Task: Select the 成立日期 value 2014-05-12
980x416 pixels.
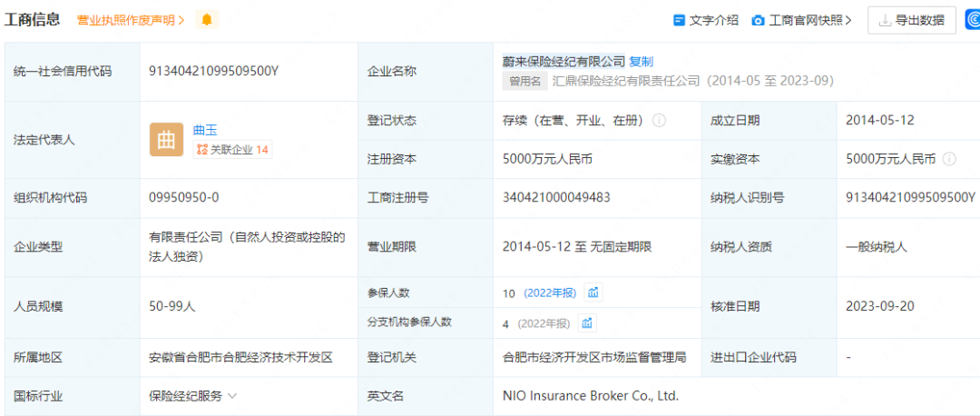Action: 880,121
